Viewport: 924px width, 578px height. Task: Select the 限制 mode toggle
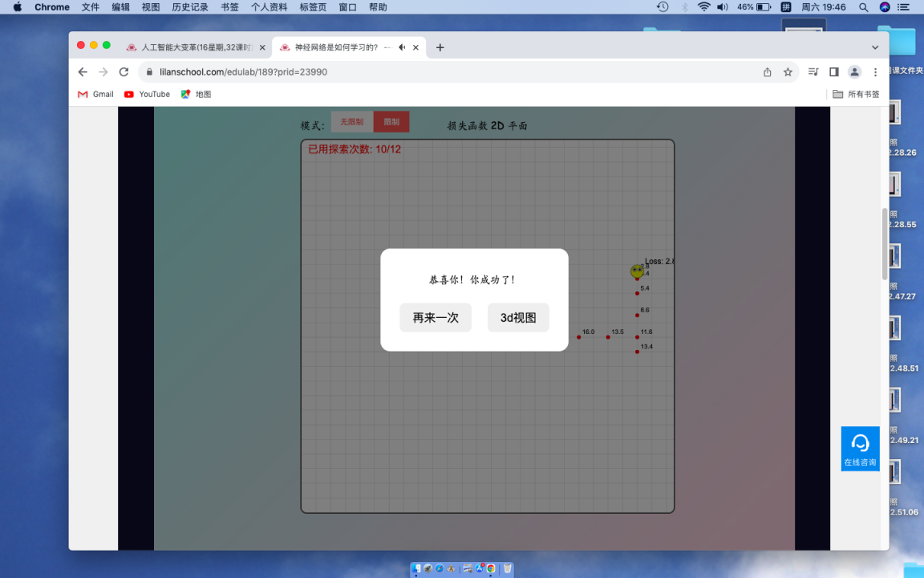click(391, 121)
